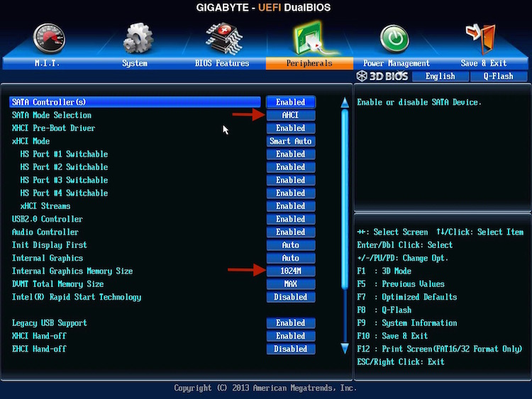Select the Init Display First label

49,245
